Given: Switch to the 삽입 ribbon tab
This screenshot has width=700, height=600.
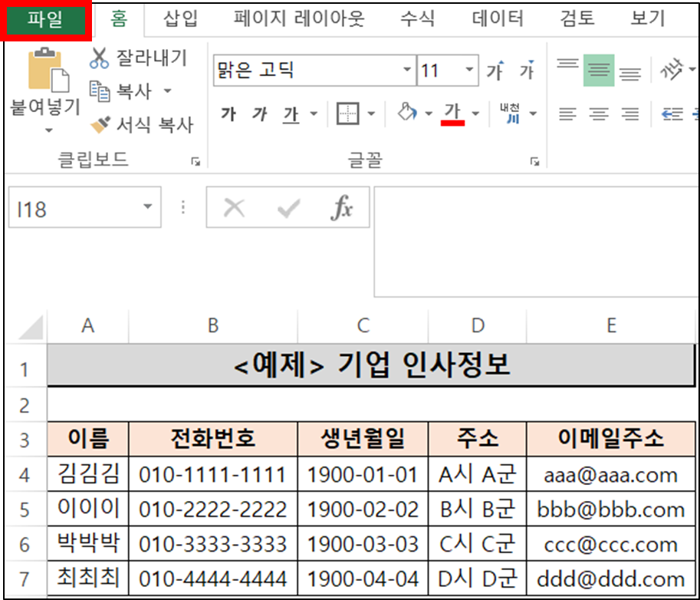Looking at the screenshot, I should click(x=180, y=18).
